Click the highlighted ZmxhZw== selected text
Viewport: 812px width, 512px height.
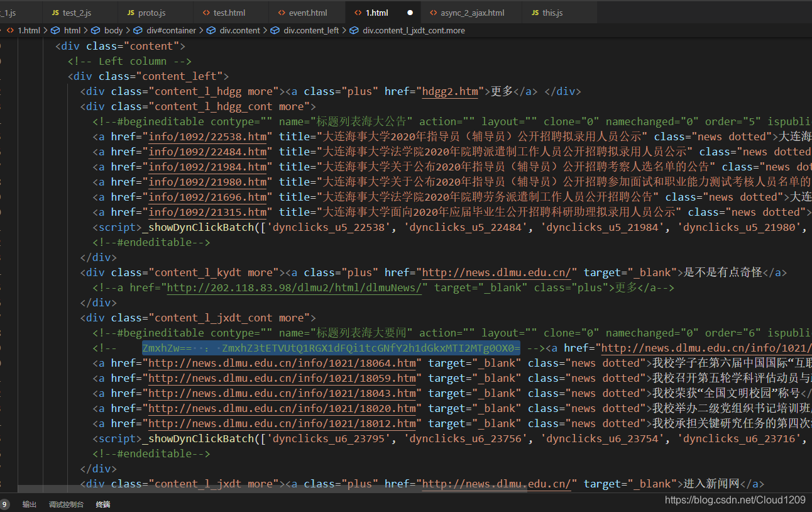(x=331, y=348)
